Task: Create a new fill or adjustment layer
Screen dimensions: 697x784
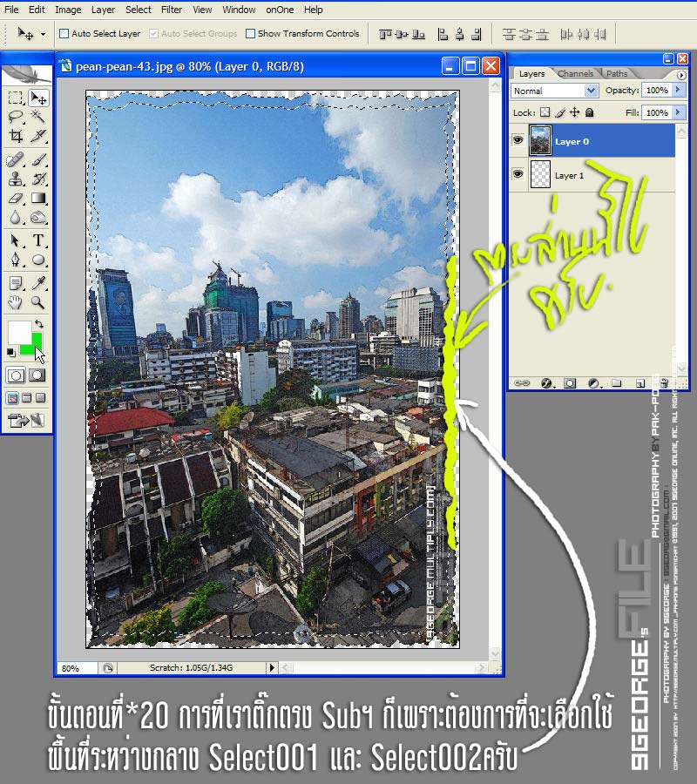Action: 594,383
